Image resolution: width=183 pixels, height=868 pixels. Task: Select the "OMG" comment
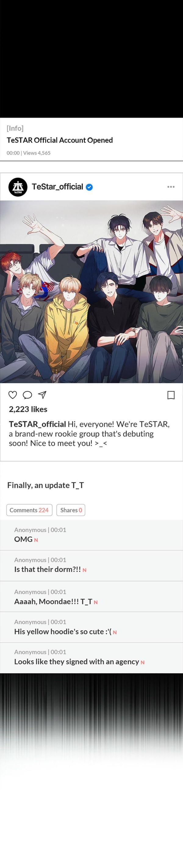point(91,535)
